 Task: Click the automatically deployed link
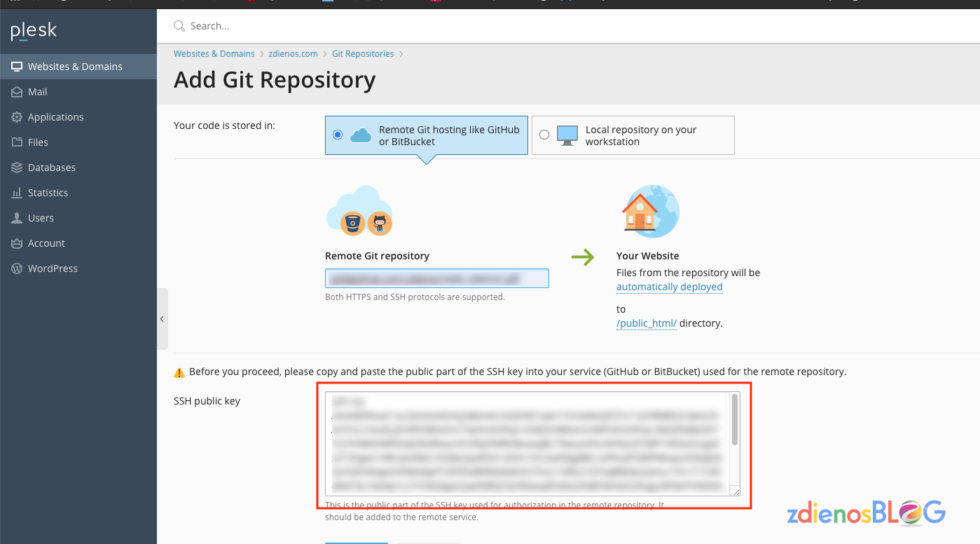tap(669, 287)
